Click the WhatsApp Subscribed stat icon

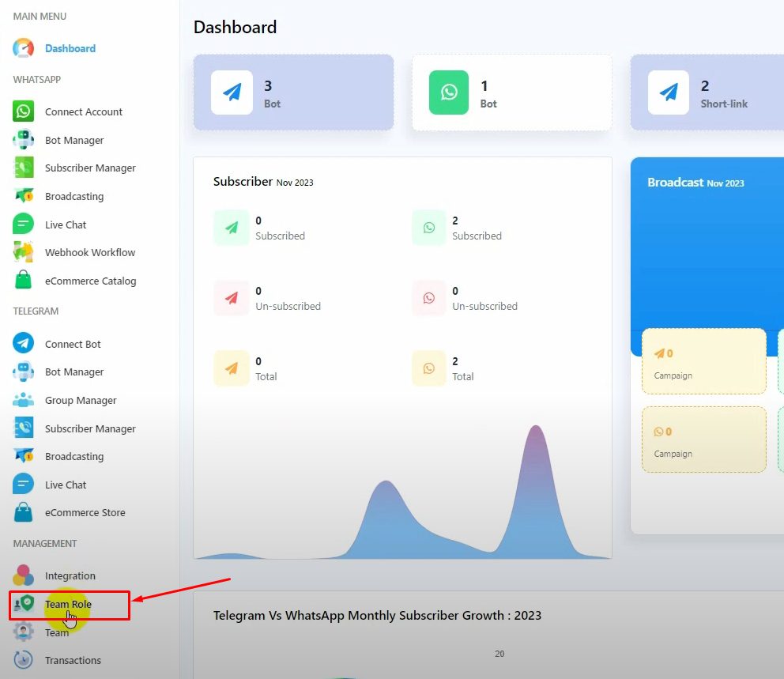[x=428, y=228]
